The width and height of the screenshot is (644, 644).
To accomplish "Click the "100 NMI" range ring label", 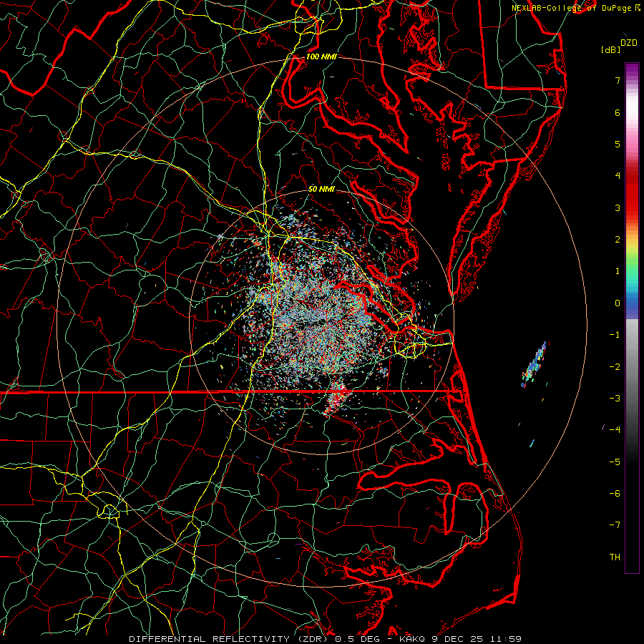I will [x=321, y=57].
